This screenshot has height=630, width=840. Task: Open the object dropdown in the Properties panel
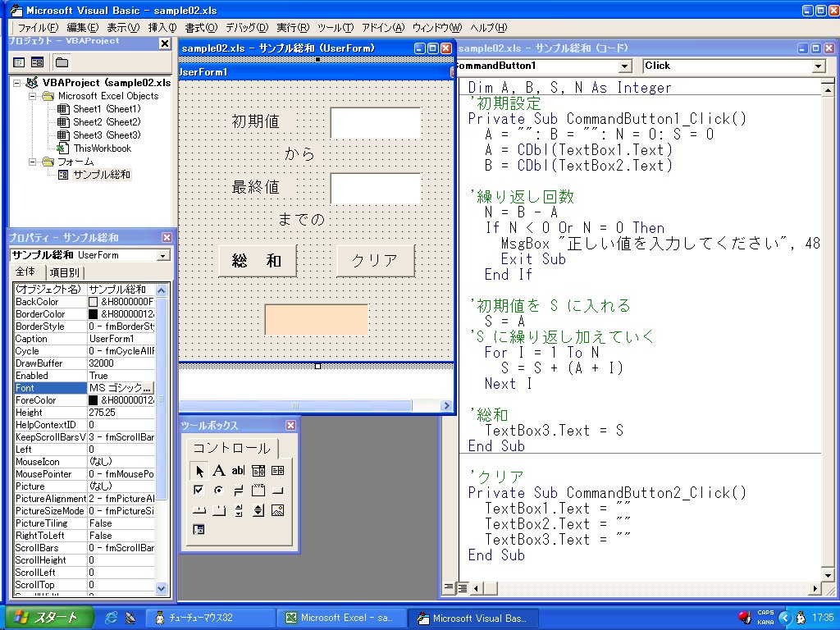162,256
